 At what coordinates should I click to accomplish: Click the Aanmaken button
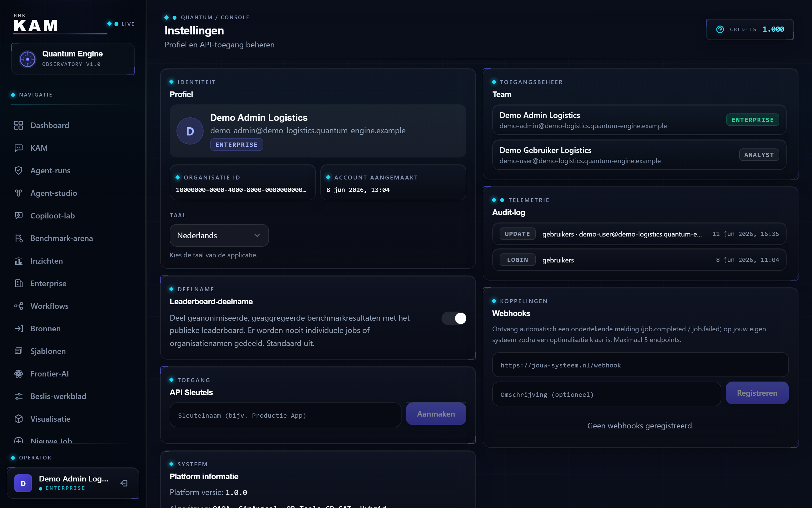pyautogui.click(x=436, y=414)
